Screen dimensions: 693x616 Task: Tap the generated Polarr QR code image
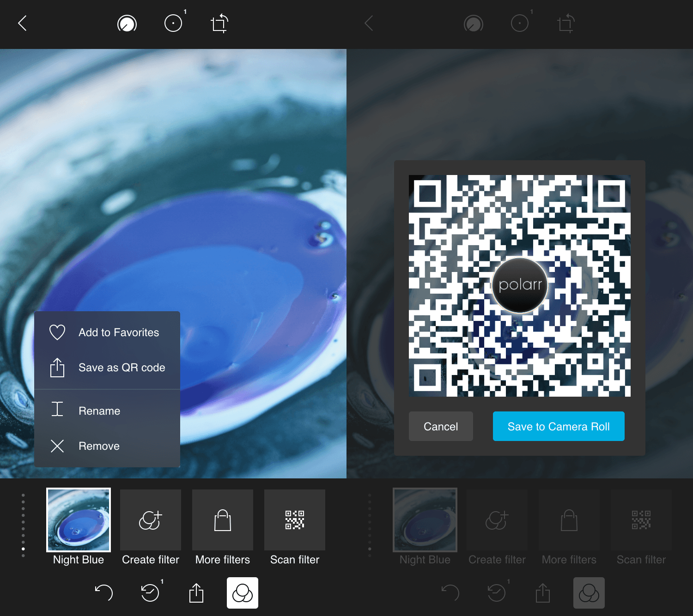520,286
